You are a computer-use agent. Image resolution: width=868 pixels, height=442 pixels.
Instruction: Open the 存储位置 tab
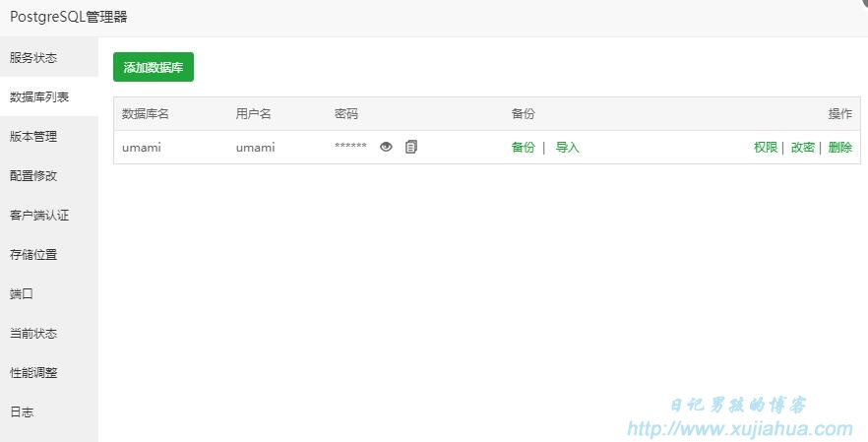[x=49, y=254]
